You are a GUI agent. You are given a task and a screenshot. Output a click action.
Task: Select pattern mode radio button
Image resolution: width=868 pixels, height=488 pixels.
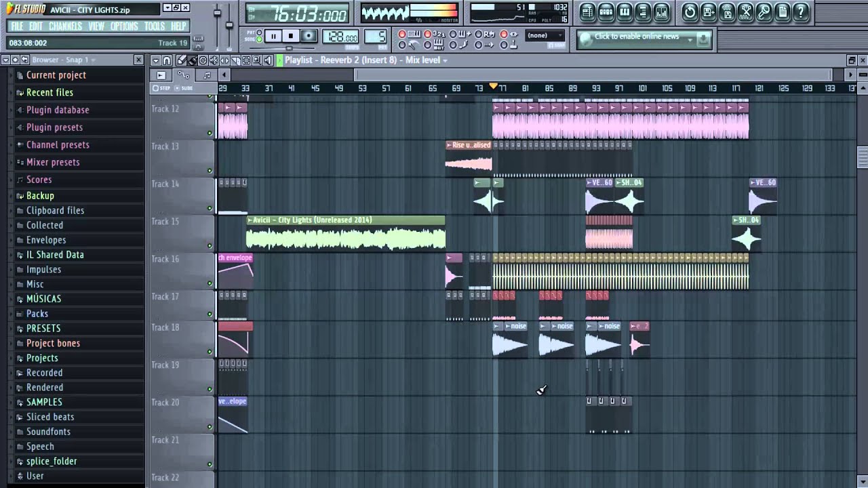tap(259, 32)
